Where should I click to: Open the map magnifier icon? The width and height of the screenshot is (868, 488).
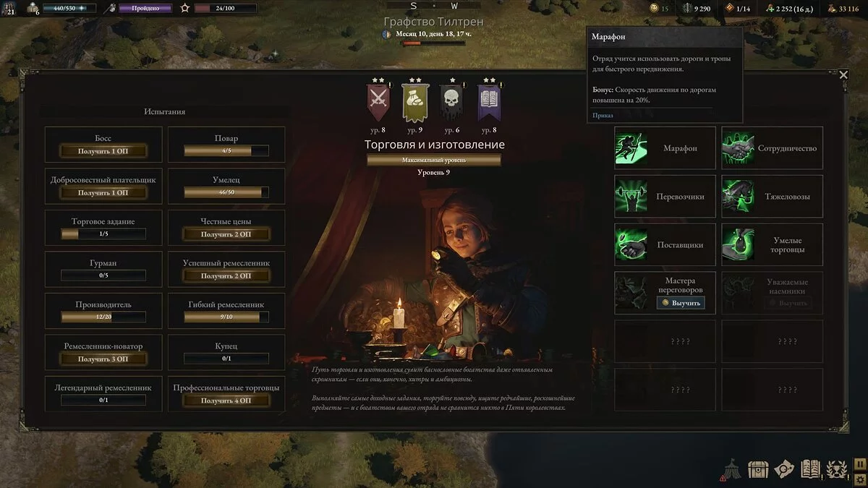click(784, 469)
